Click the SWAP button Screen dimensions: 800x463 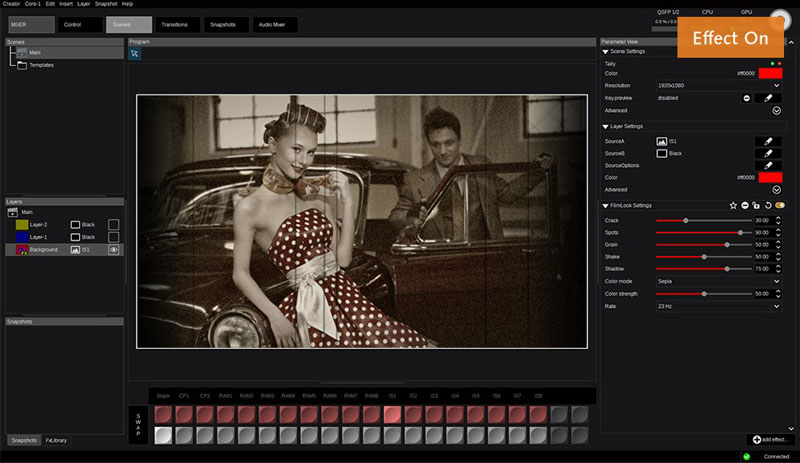(x=138, y=425)
